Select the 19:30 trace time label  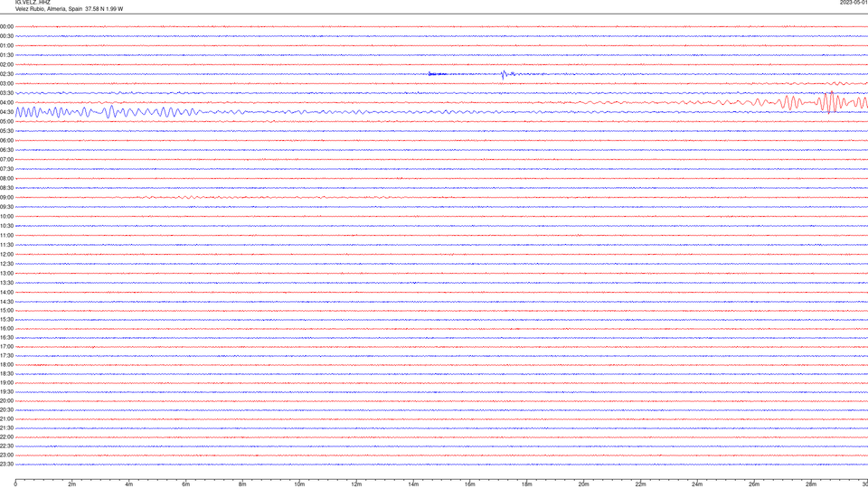click(6, 391)
